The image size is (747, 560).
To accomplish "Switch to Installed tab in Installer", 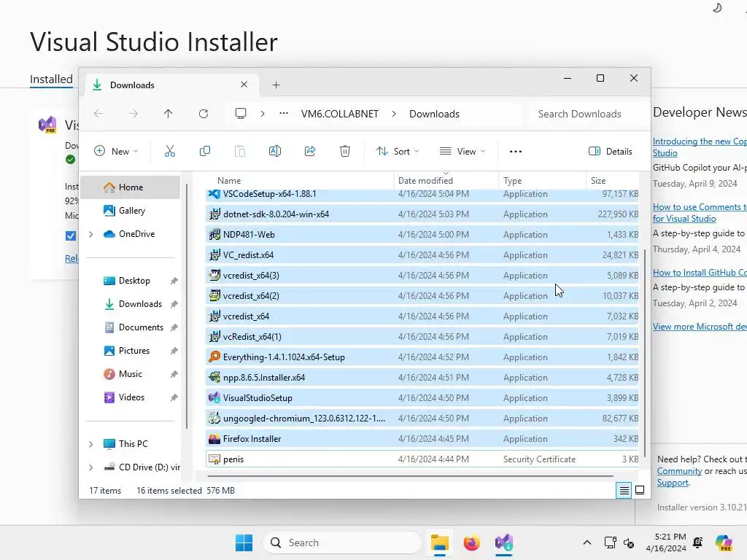I will [x=52, y=79].
